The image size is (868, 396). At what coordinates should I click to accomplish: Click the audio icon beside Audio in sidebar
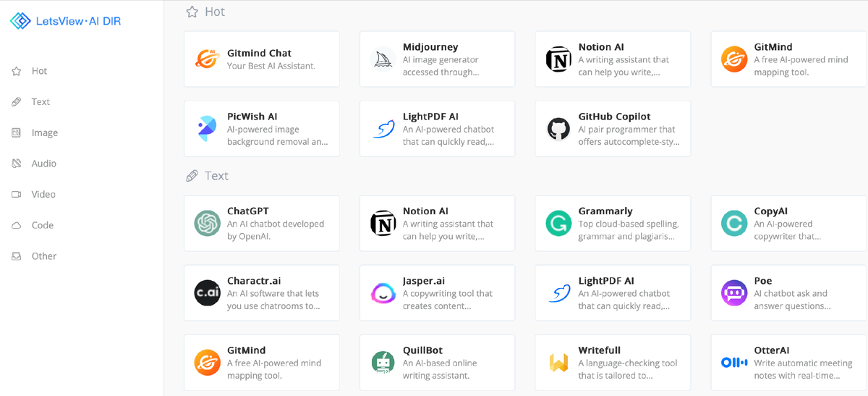pyautogui.click(x=16, y=164)
